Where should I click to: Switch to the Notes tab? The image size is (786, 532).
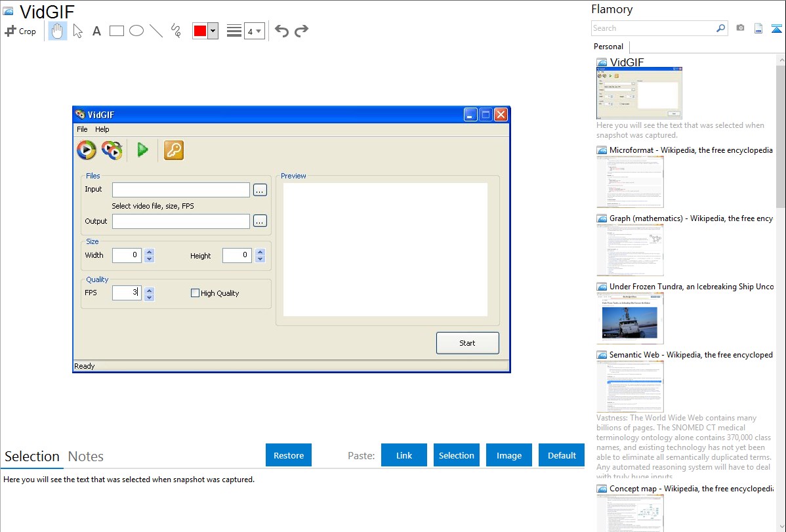coord(86,457)
